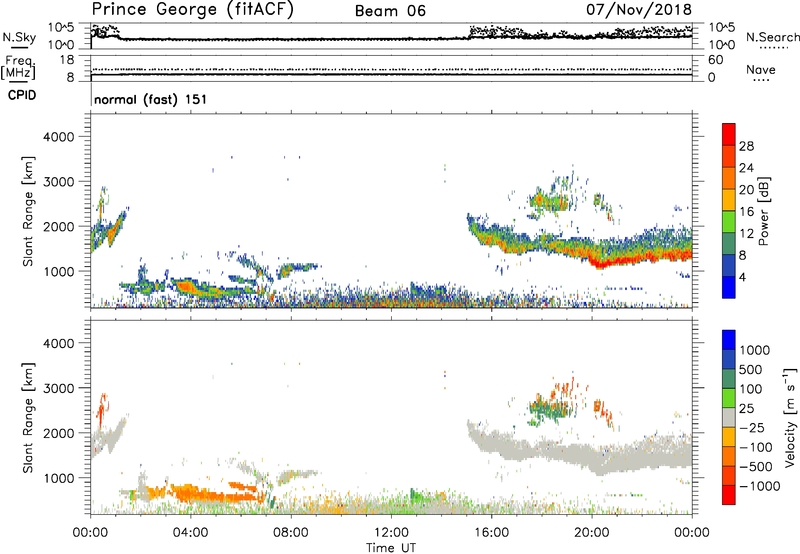Image resolution: width=800 pixels, height=554 pixels.
Task: Click the "-25" velocity colorbar label
Action: click(752, 428)
